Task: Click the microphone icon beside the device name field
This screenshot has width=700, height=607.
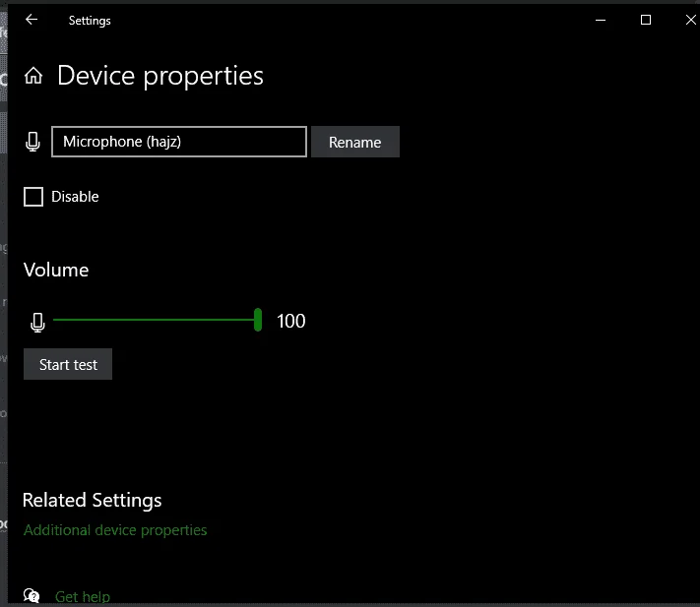Action: coord(32,142)
